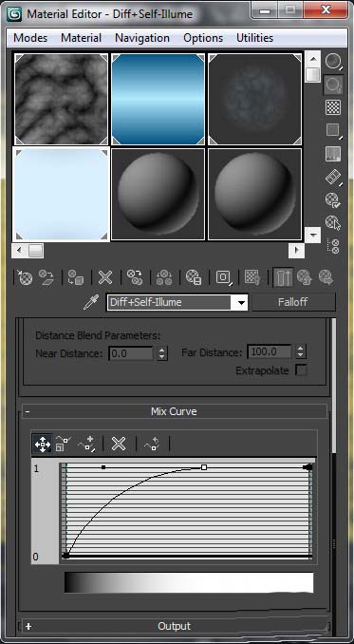Enable the Extrapolate checkbox
The image size is (354, 644).
[301, 370]
